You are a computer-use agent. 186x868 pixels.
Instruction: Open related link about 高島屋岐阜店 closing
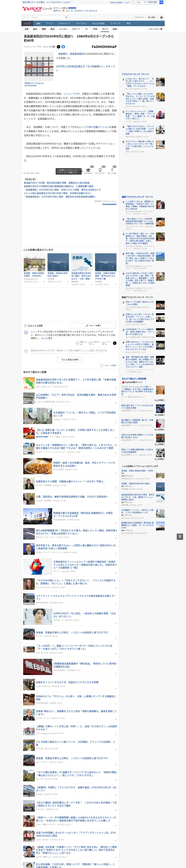click(60, 197)
